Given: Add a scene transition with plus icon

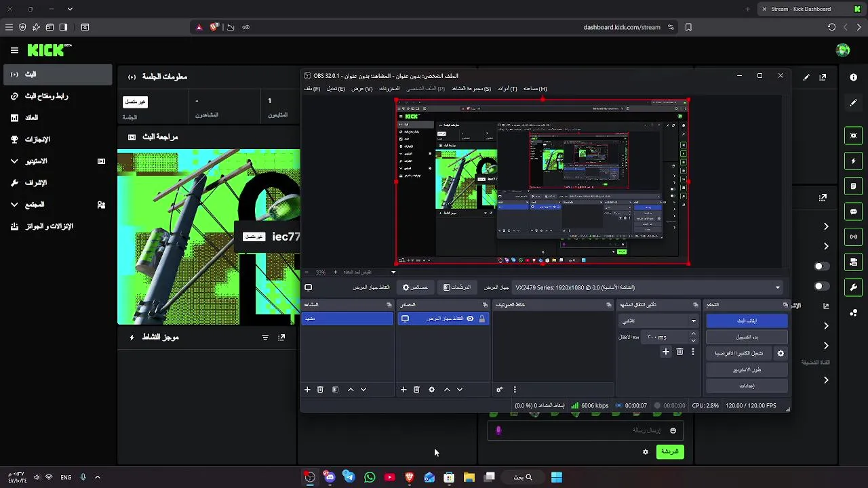Looking at the screenshot, I should click(666, 352).
